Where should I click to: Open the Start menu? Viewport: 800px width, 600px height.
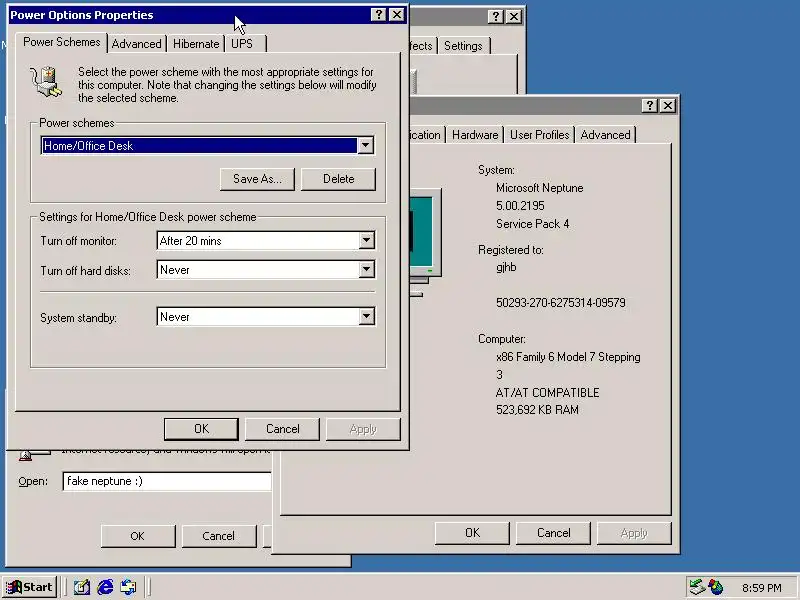29,587
